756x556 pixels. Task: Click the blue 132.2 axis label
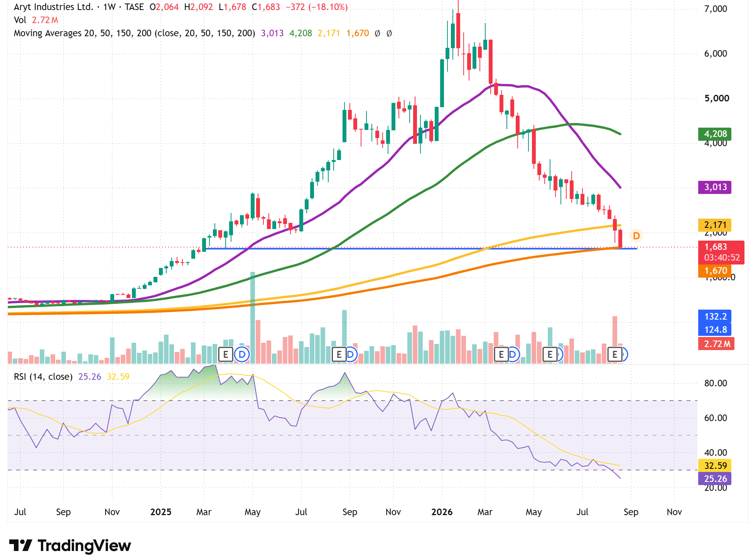click(715, 317)
